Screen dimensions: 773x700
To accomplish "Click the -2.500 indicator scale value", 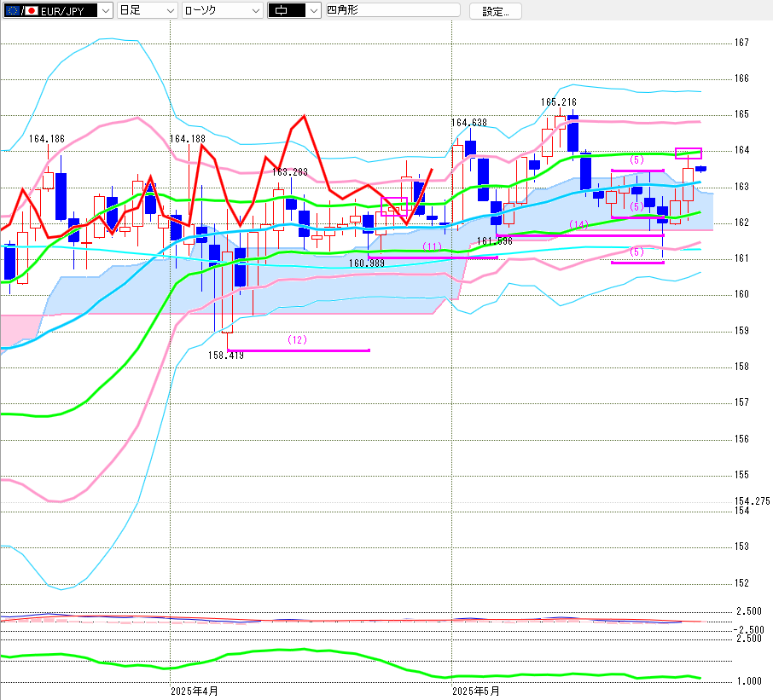I will coord(749,630).
